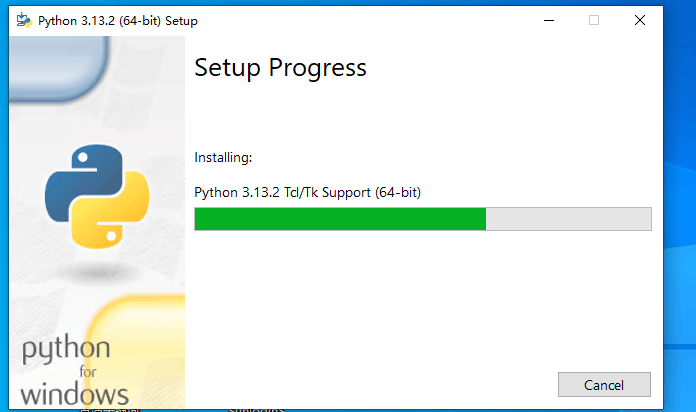696x412 pixels.
Task: Click the disabled maximize button
Action: click(x=594, y=20)
